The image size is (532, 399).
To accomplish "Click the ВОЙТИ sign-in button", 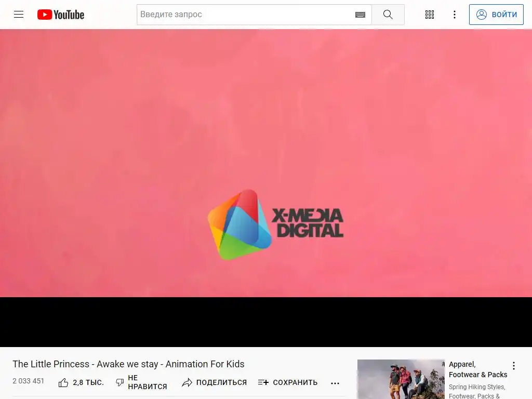I will pyautogui.click(x=496, y=14).
